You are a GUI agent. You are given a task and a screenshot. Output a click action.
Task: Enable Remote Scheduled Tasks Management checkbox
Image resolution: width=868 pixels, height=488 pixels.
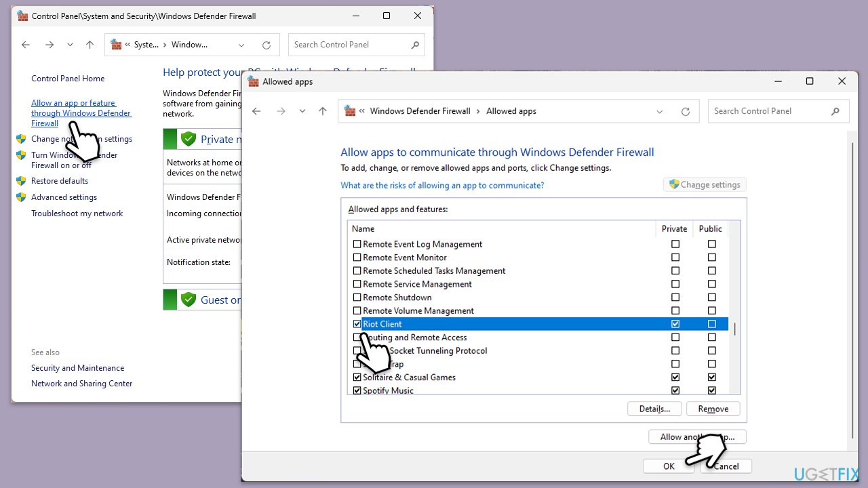coord(357,270)
